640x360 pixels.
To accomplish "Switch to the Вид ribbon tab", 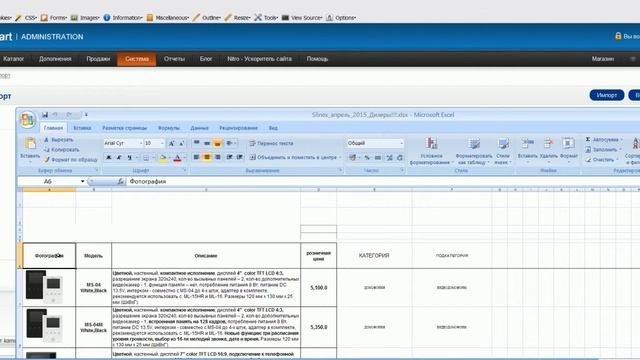I will (273, 128).
